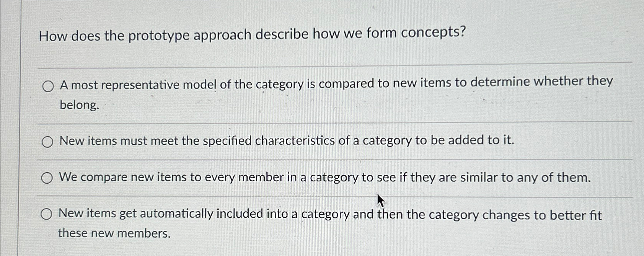Select the second answer's radio button
Viewport: 644px width, 256px height.
point(47,141)
